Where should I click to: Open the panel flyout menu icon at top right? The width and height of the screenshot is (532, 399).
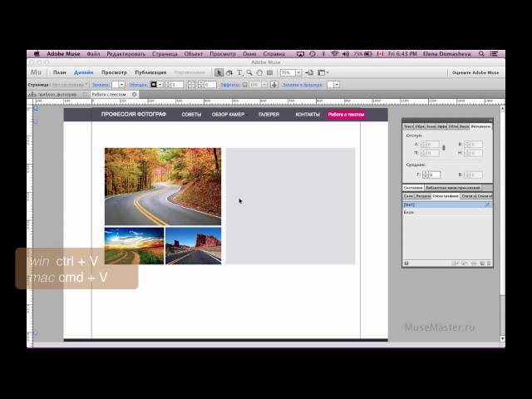[490, 121]
